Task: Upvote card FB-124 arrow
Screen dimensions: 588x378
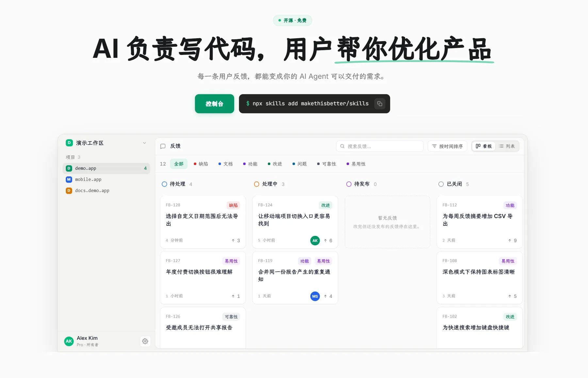Action: tap(325, 240)
